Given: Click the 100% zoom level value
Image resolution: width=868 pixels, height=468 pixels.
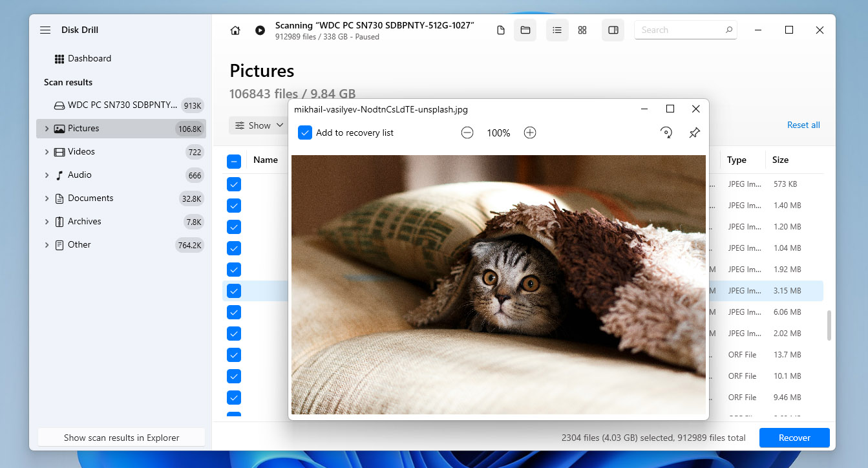Looking at the screenshot, I should click(x=498, y=133).
